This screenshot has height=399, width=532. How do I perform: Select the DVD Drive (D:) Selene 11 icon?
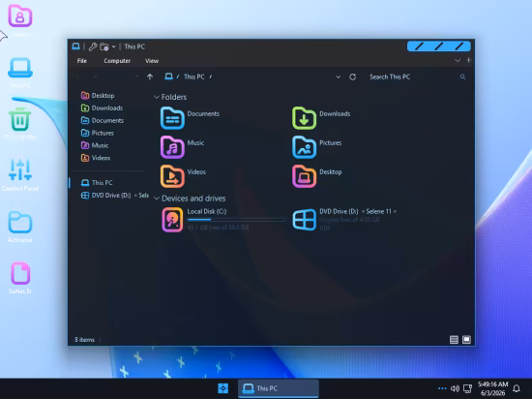305,220
